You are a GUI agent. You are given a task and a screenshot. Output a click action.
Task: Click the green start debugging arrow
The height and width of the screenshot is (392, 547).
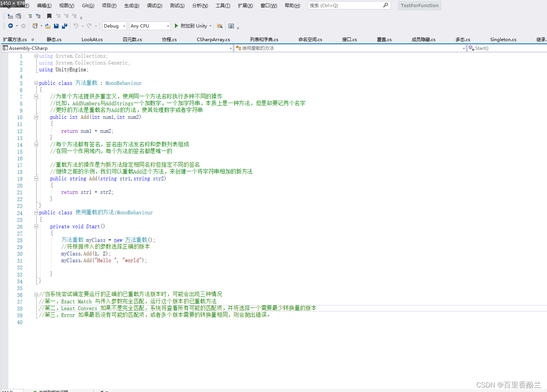coord(176,26)
